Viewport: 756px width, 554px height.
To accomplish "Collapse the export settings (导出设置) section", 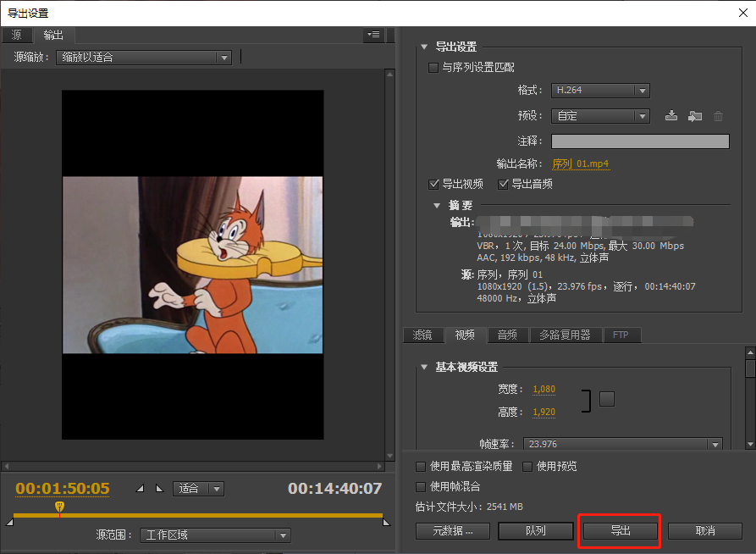I will pos(424,47).
